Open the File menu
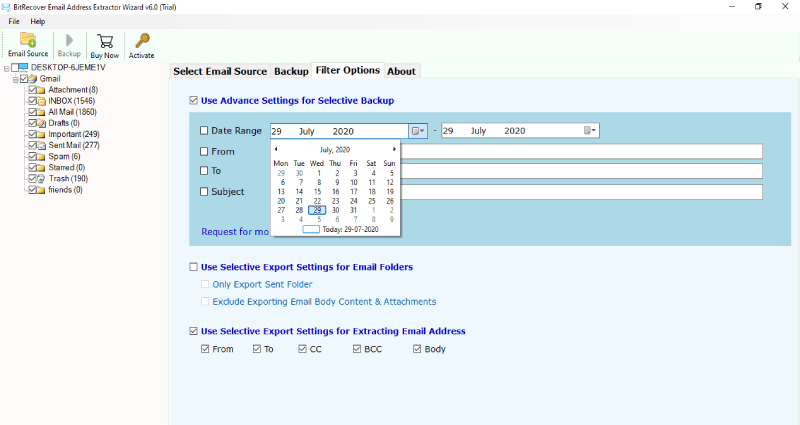Image resolution: width=800 pixels, height=425 pixels. pos(15,21)
